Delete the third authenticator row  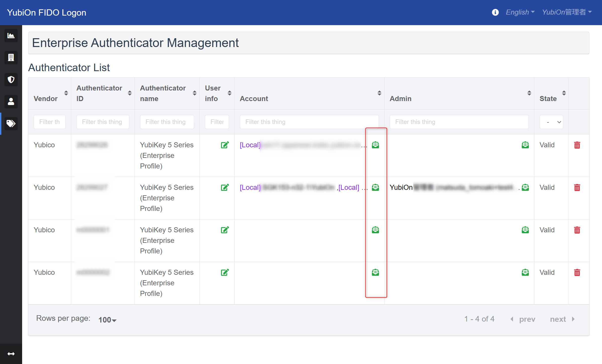[x=577, y=230]
